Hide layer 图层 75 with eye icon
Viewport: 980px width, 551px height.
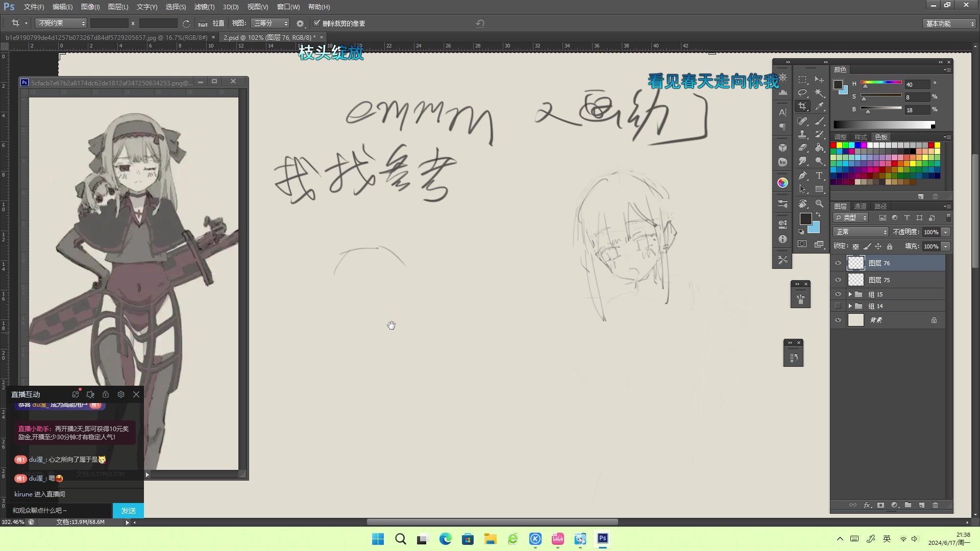coord(838,280)
